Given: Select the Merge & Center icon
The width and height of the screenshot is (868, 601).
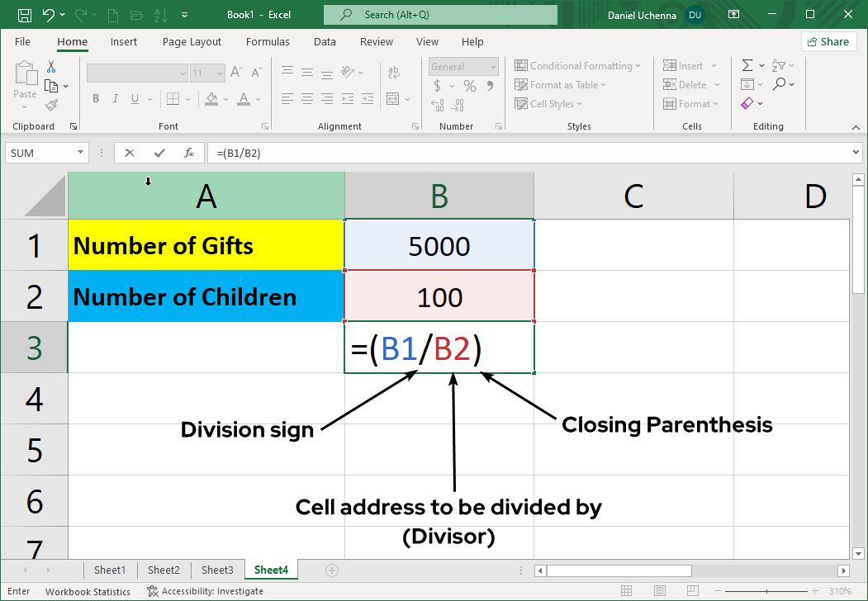Looking at the screenshot, I should coord(393,98).
